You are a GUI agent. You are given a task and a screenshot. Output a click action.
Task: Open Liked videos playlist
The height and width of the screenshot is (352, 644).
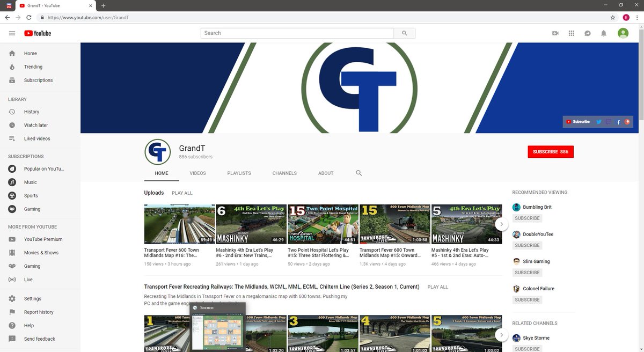point(40,138)
